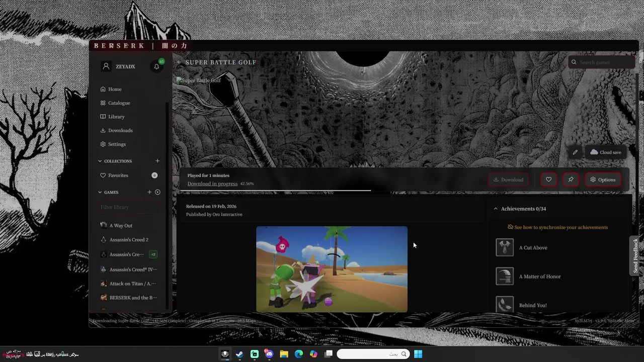Open See how to synchronize achievements

coord(557,227)
